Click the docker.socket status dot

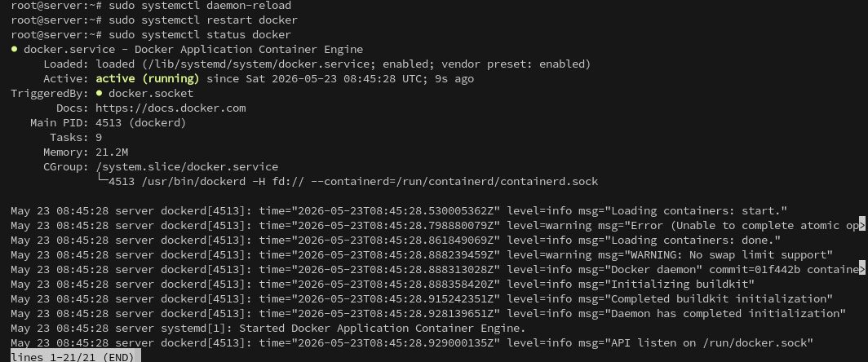tap(99, 93)
